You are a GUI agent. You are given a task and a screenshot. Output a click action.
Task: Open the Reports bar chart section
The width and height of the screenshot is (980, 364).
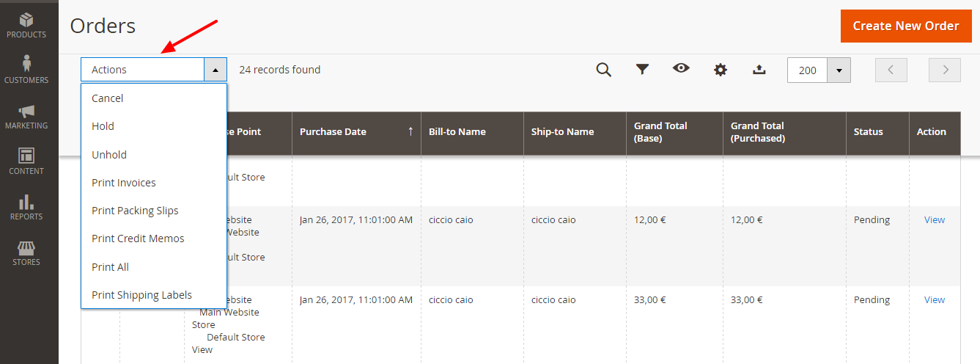[26, 206]
